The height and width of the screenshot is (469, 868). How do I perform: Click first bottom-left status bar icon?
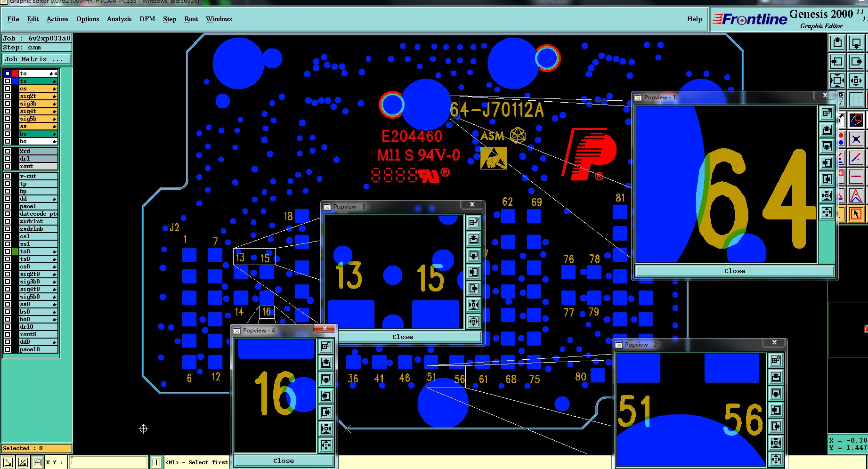[8, 462]
